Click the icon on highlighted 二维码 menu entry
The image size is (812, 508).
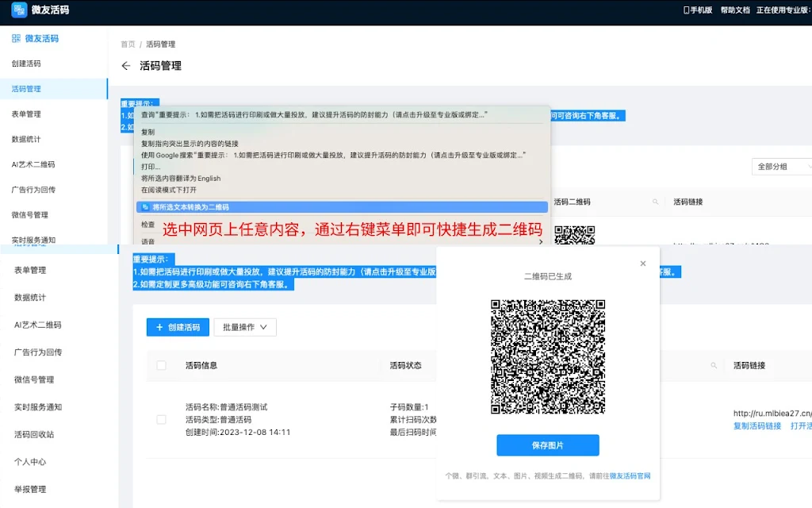[x=146, y=207]
